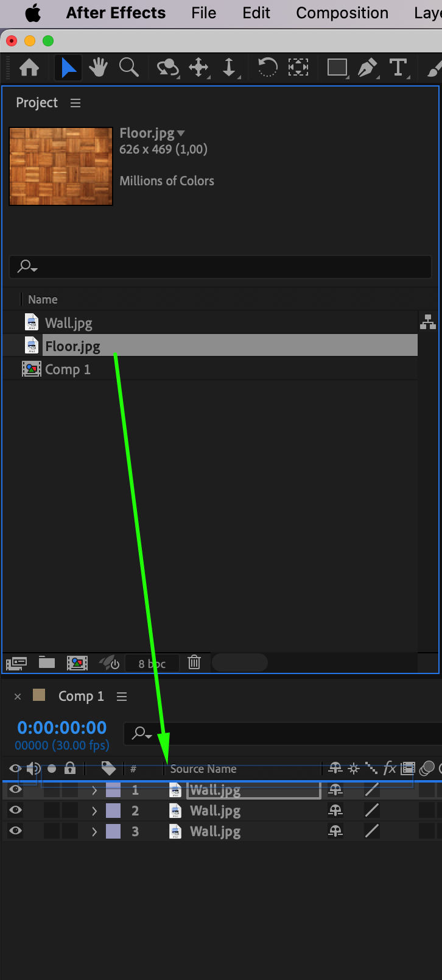The image size is (442, 980).
Task: Select the Rectangle shape tool
Action: coord(337,67)
